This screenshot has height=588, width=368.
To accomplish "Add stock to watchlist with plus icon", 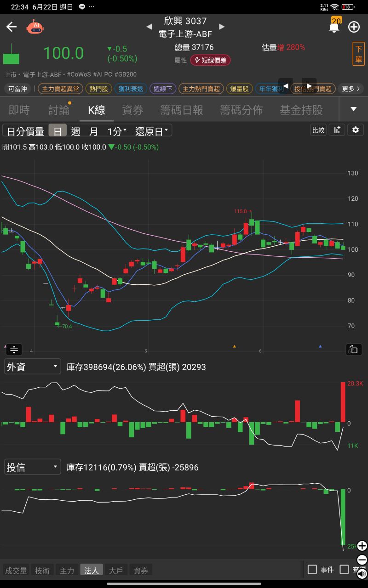I will pyautogui.click(x=354, y=27).
